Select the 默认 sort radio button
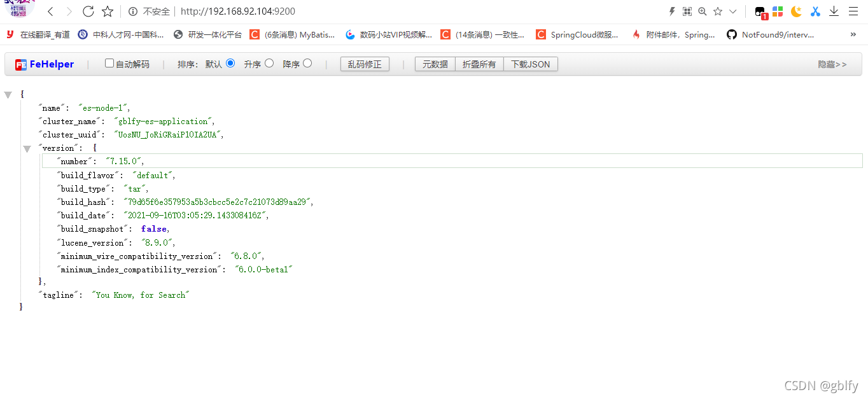868x399 pixels. click(230, 63)
